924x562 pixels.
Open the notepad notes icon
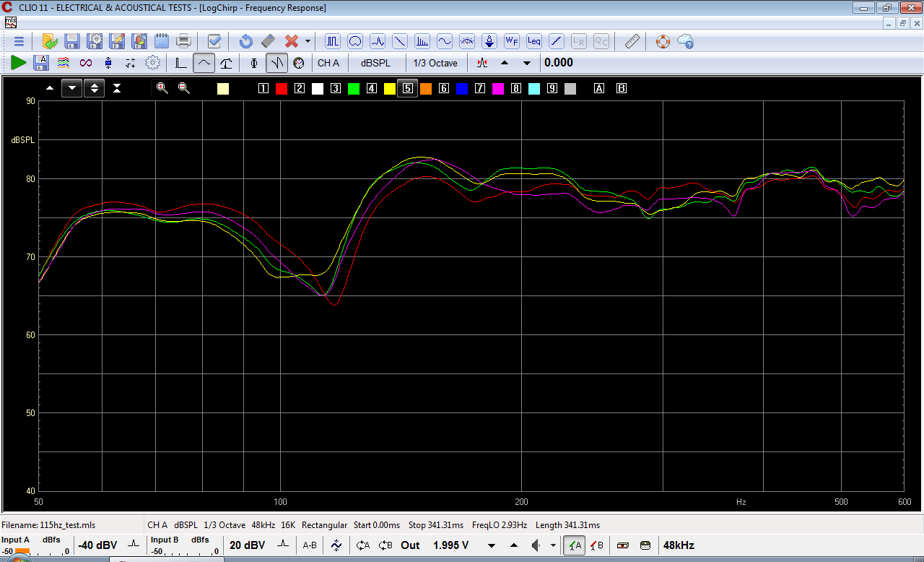point(162,41)
